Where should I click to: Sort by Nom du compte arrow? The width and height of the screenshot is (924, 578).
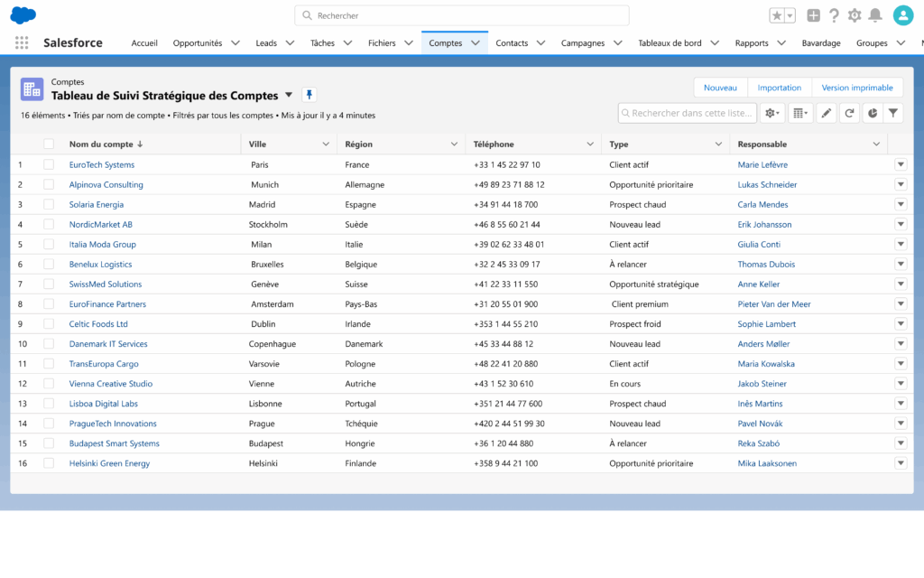[x=140, y=144]
